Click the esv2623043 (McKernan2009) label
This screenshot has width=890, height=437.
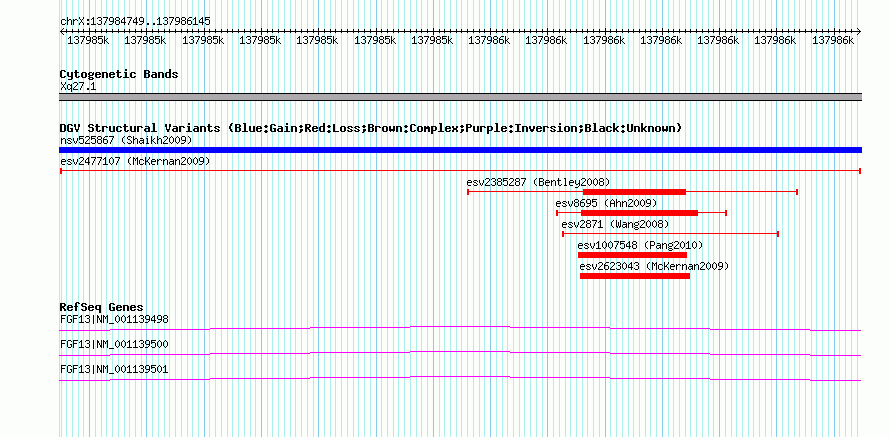point(654,266)
